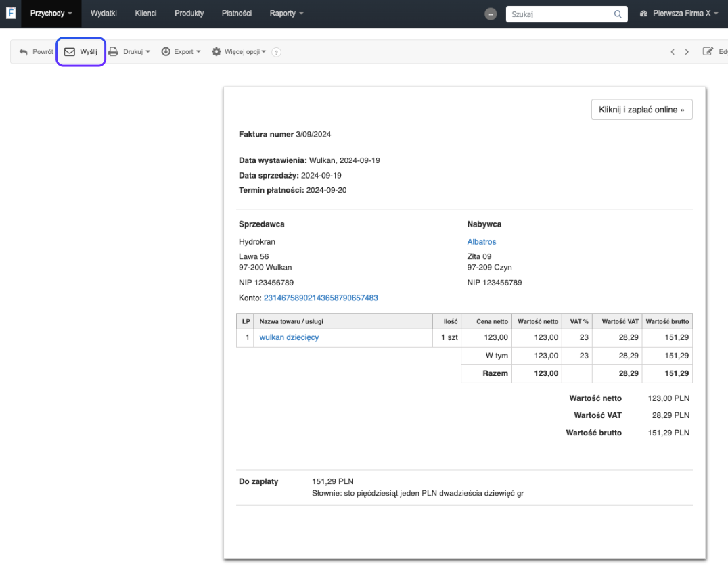This screenshot has width=728, height=568.
Task: Open help question mark icon
Action: [x=276, y=52]
